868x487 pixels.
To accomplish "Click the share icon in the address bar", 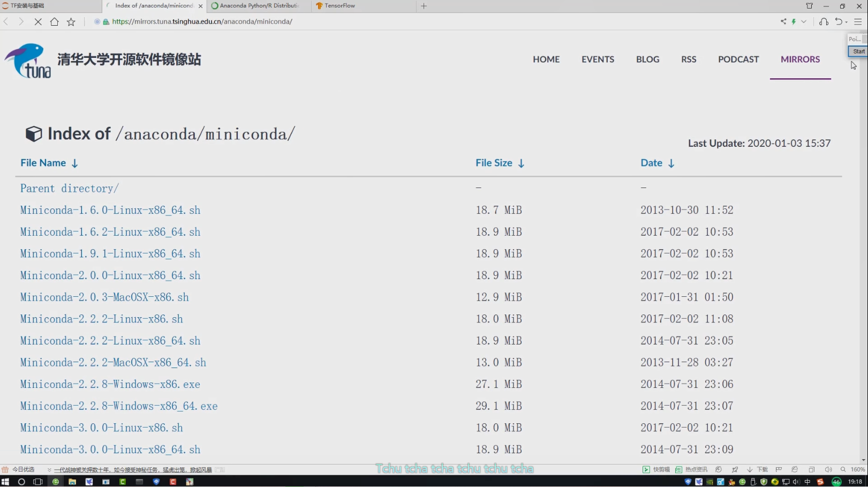I will (783, 21).
